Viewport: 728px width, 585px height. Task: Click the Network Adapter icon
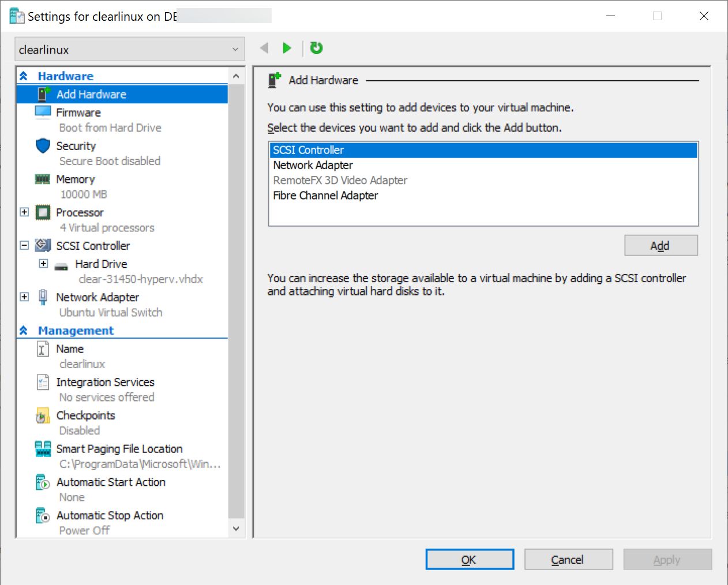(43, 297)
